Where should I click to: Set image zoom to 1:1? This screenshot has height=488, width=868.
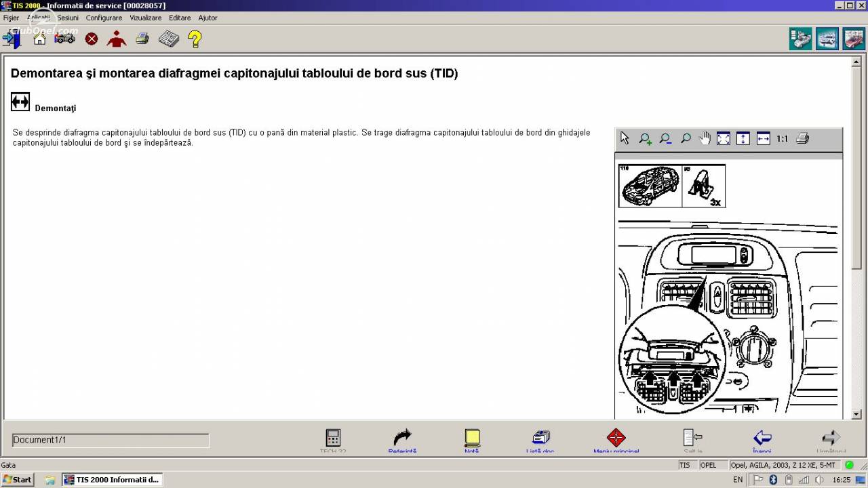point(783,138)
